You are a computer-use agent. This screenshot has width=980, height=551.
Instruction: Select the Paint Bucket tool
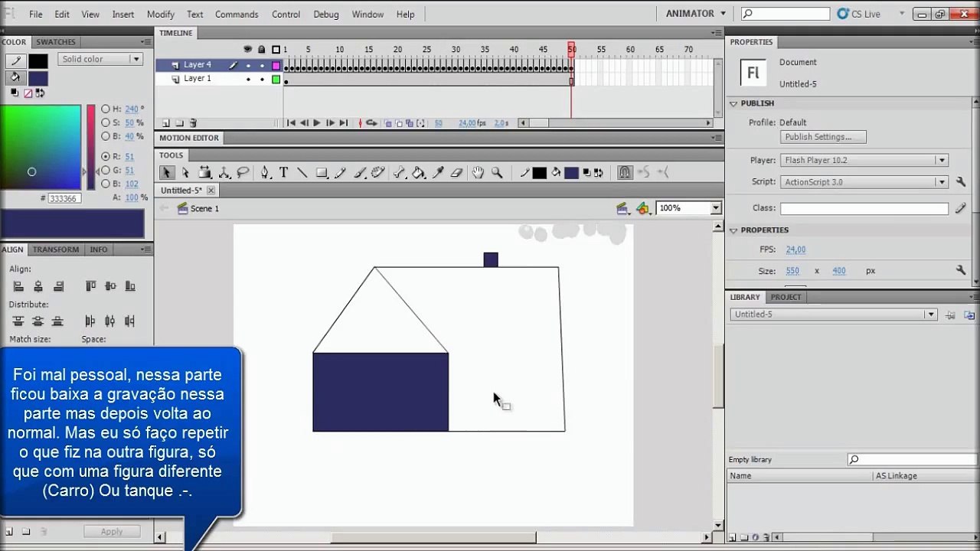click(419, 173)
